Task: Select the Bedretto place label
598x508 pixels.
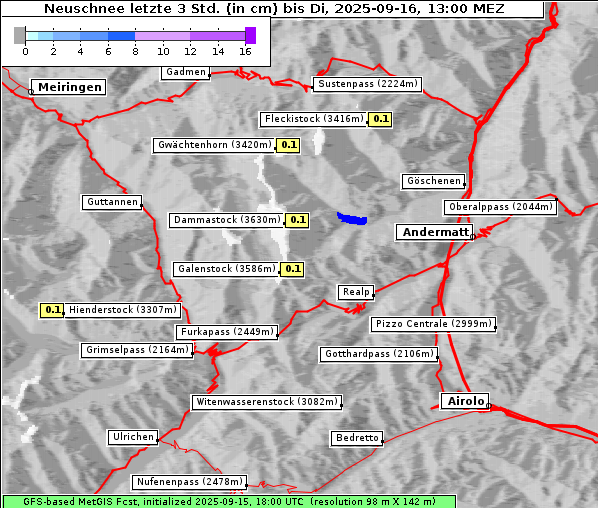Action: [357, 438]
